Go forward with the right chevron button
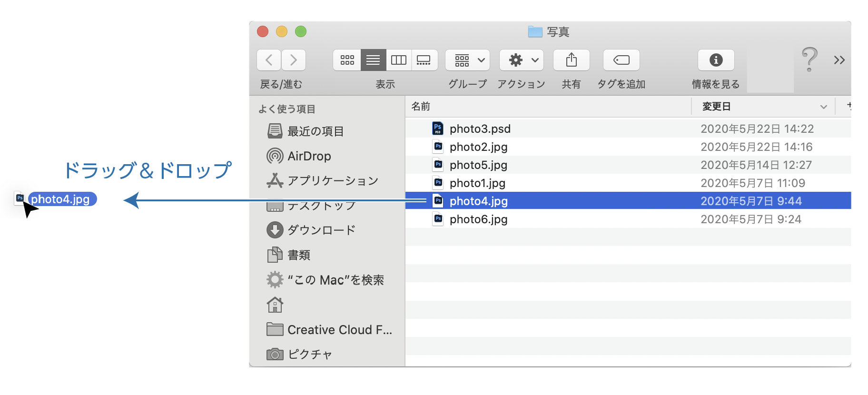 tap(293, 60)
